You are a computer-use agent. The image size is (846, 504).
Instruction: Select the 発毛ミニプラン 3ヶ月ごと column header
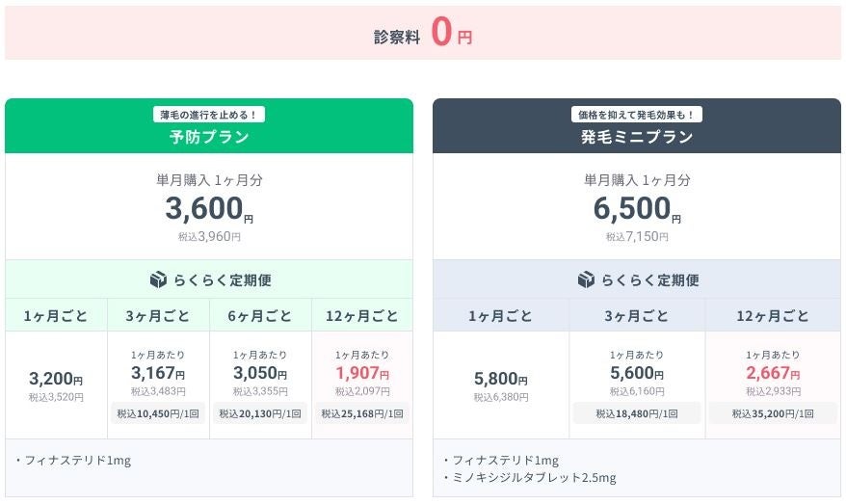[637, 316]
